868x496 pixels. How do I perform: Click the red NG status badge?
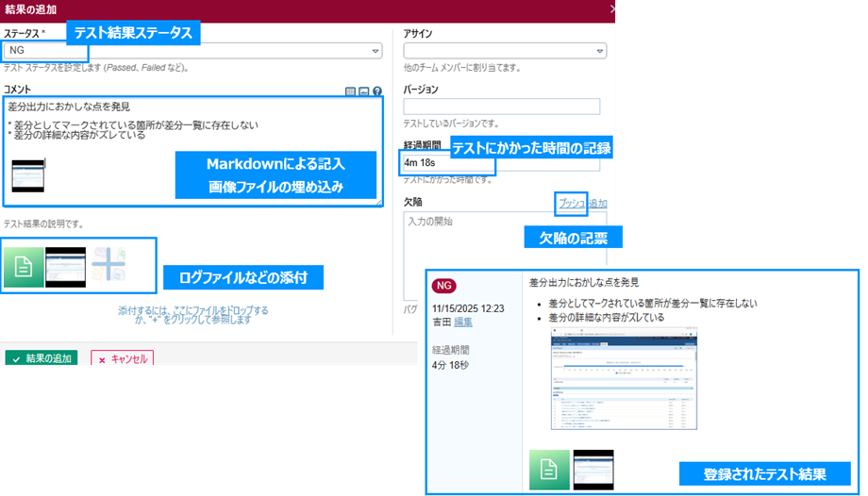tap(444, 286)
